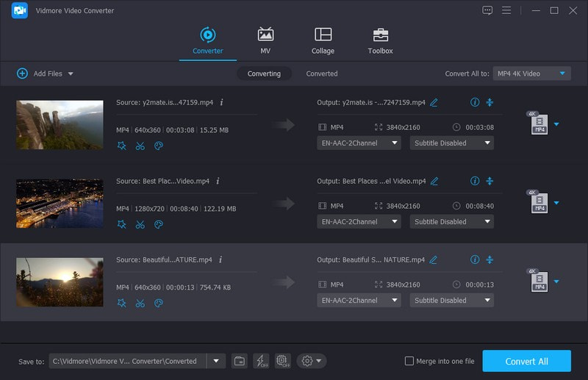The image size is (588, 380).
Task: Open the cut tool for Beautiful...ATURE.mp4
Action: coord(140,303)
